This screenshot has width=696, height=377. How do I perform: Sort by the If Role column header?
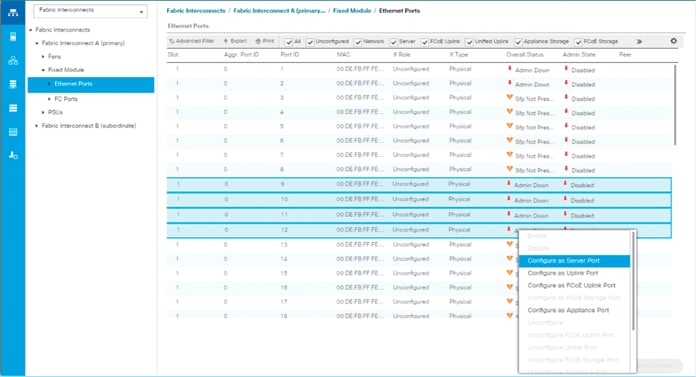(401, 55)
